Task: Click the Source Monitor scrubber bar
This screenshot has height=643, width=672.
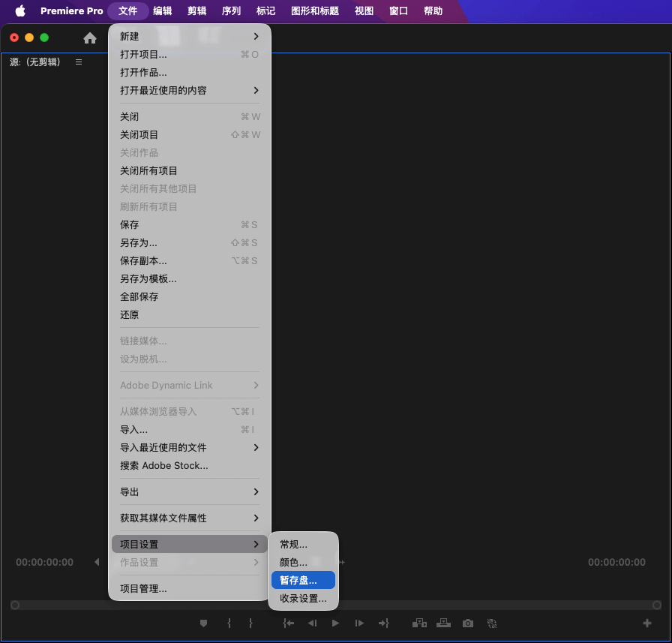Action: pos(337,605)
